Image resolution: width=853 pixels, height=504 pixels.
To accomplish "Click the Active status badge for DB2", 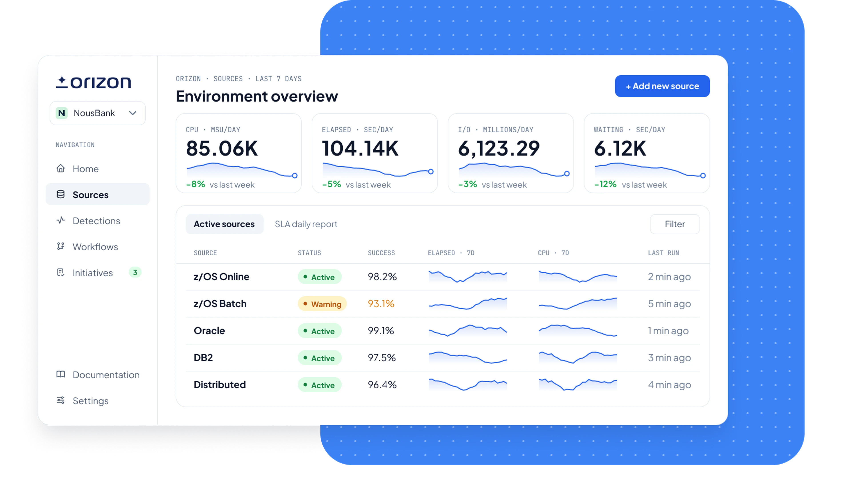I will (320, 358).
